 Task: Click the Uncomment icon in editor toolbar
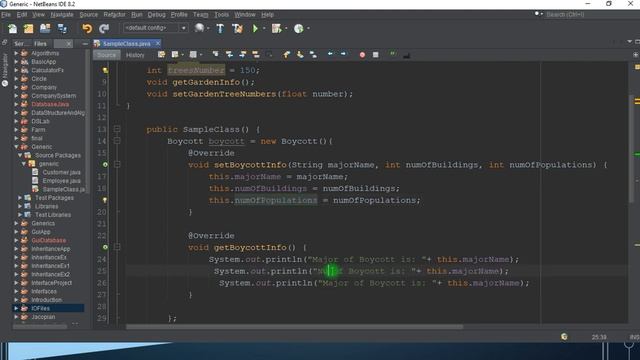pyautogui.click(x=406, y=55)
